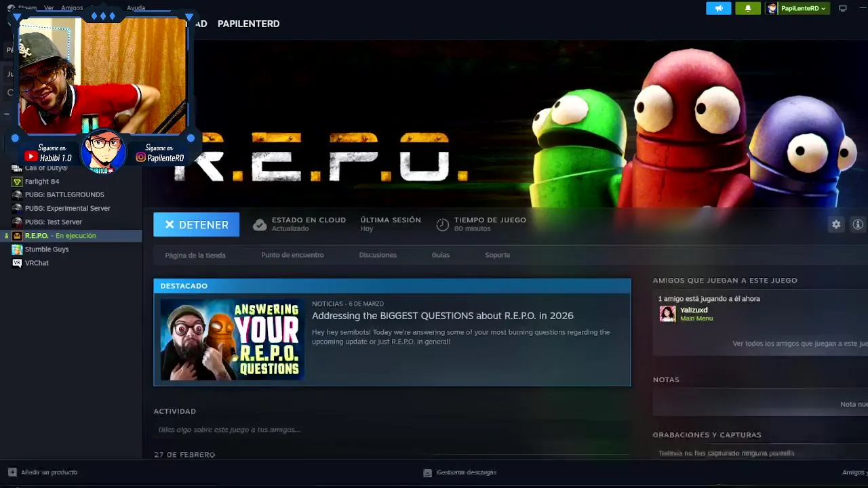Select Call of Duty in the library list
868x488 pixels.
(x=46, y=167)
